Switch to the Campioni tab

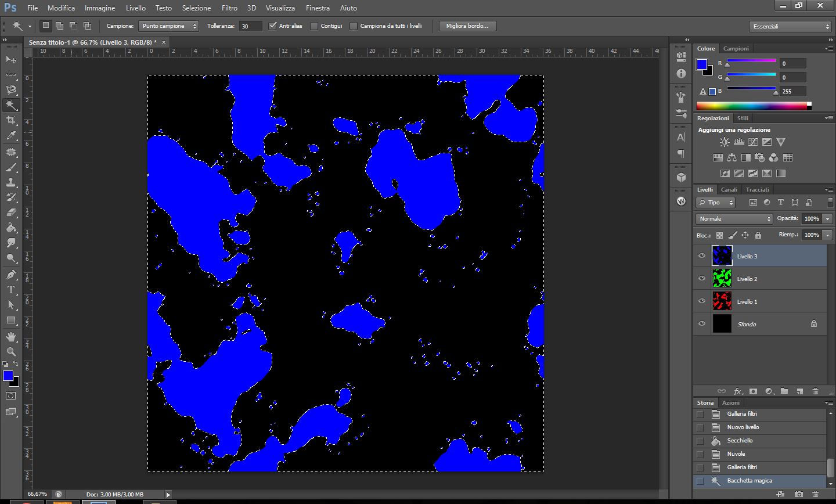click(x=736, y=49)
